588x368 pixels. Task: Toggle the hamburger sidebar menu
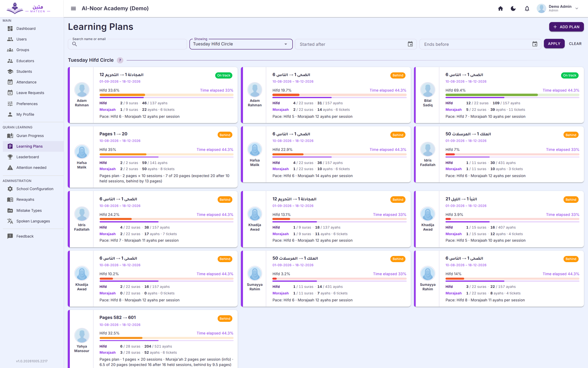click(73, 9)
